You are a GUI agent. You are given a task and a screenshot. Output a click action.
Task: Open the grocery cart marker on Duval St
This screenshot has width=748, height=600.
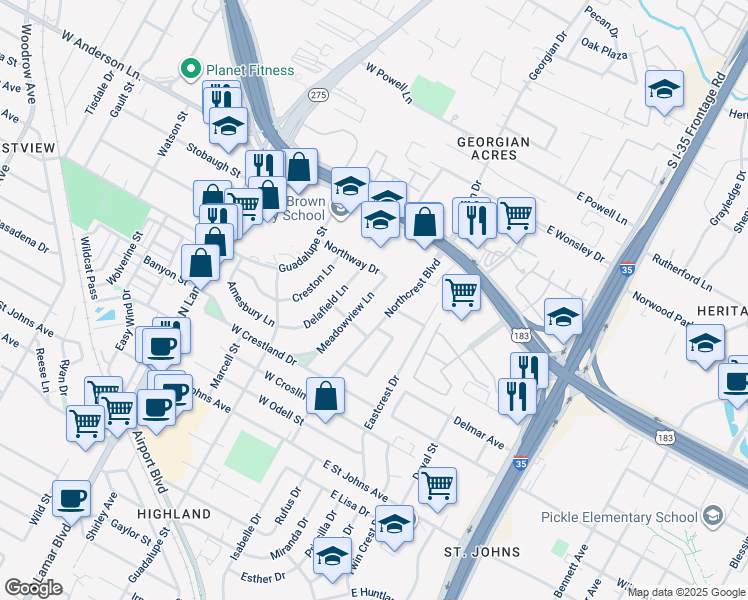click(437, 486)
